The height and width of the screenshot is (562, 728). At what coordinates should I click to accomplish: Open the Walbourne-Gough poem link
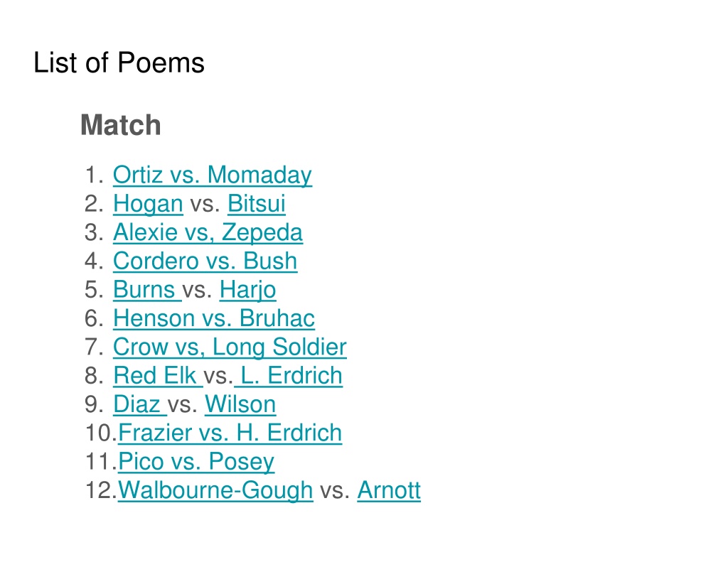coord(215,490)
